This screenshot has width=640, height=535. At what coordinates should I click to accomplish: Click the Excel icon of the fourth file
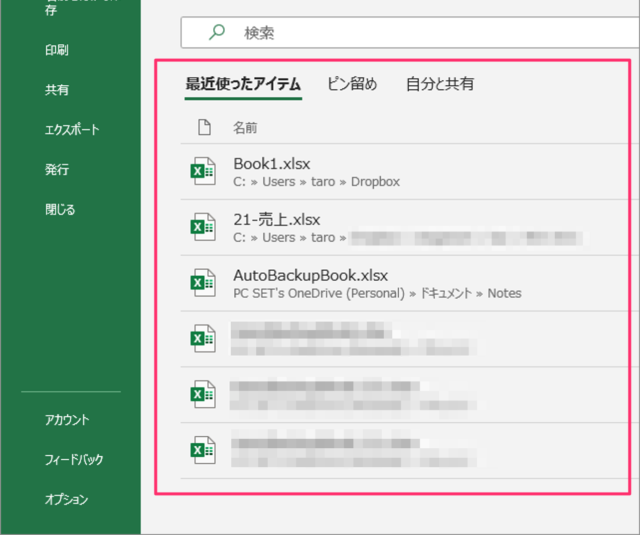[203, 340]
